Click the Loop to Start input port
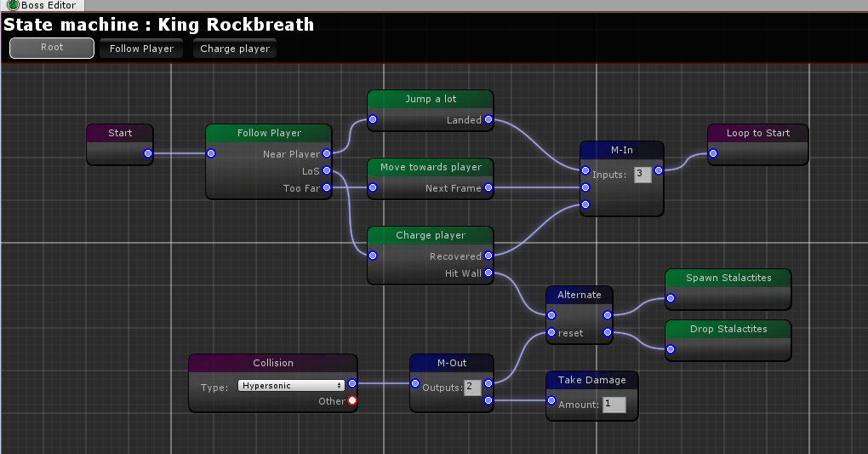 click(x=713, y=154)
